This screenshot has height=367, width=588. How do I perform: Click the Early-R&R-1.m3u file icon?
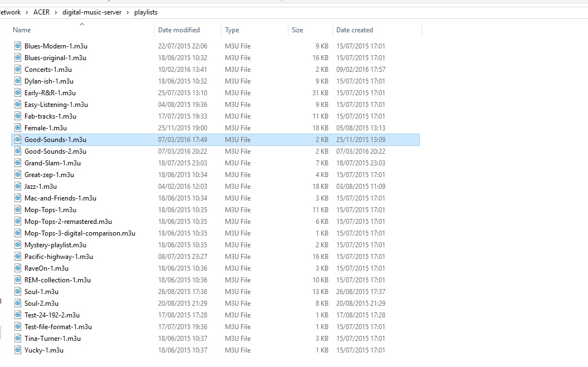pos(17,92)
